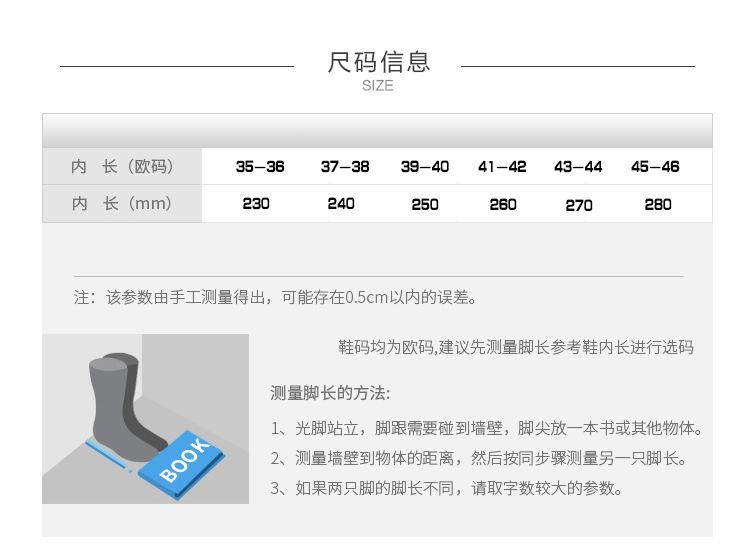The width and height of the screenshot is (750, 558).
Task: Select size range 43–44
Action: point(578,166)
